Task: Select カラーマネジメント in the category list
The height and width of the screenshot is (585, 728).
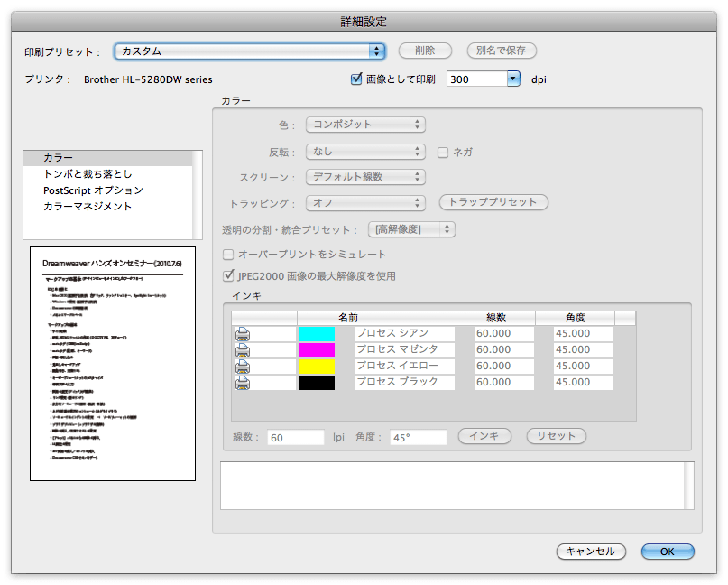Action: pyautogui.click(x=107, y=207)
